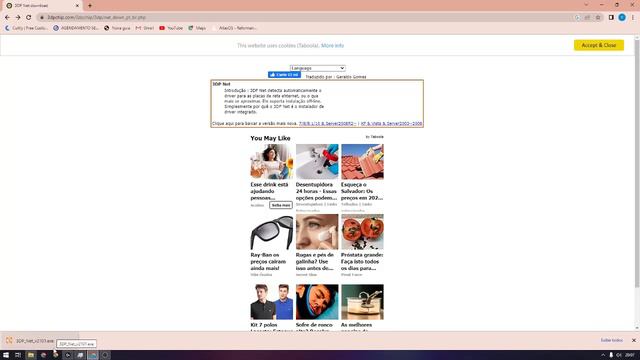
Task: Click the 'Desentupidora 24 horas' headline text
Action: point(316,191)
